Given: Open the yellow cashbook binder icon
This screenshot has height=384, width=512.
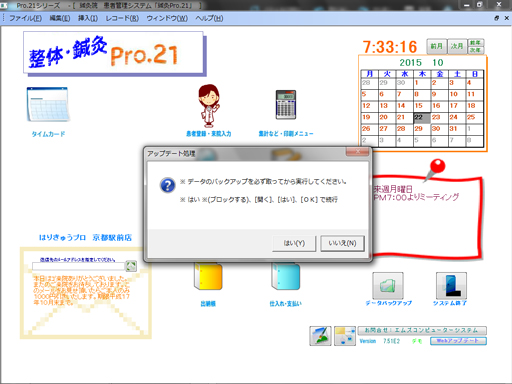Looking at the screenshot, I should coord(208,277).
